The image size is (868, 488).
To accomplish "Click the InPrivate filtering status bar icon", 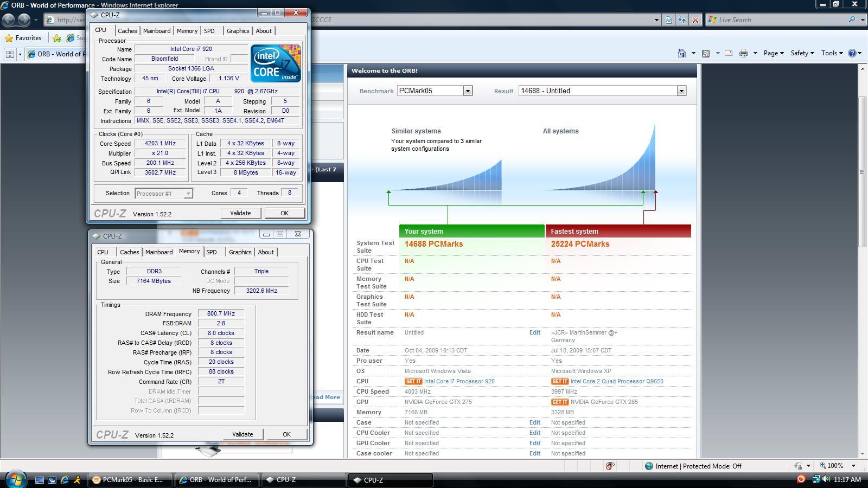I will click(610, 466).
